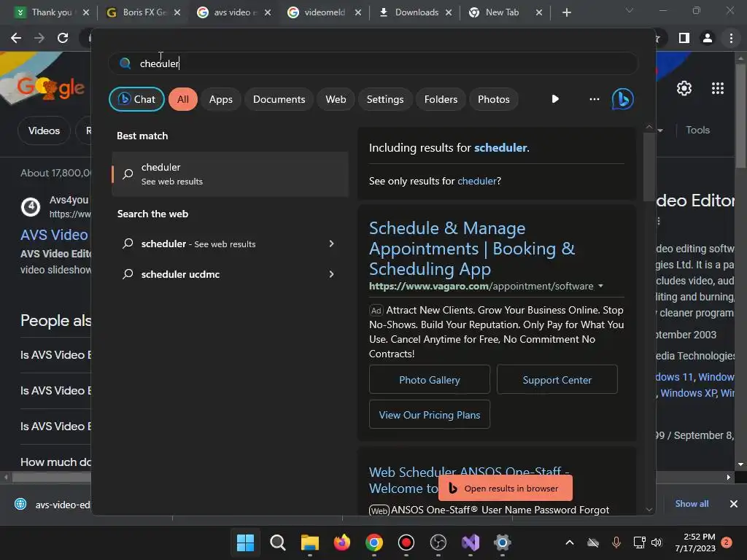Expand arrow next to 'scheduler' suggestion
Screen dimensions: 747x560
pyautogui.click(x=332, y=244)
